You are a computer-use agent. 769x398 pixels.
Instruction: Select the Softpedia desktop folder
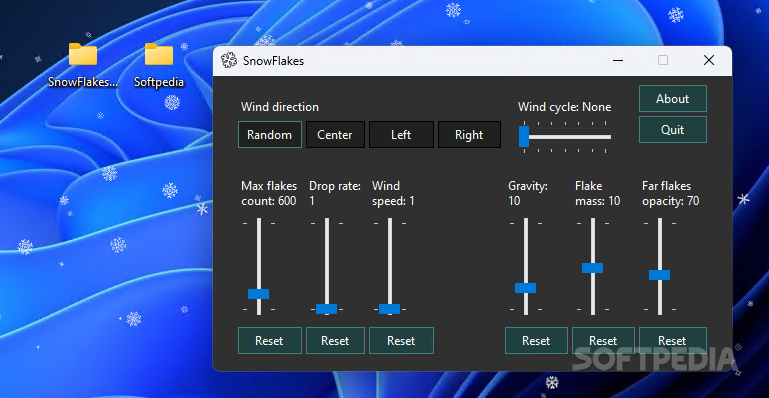coord(159,65)
